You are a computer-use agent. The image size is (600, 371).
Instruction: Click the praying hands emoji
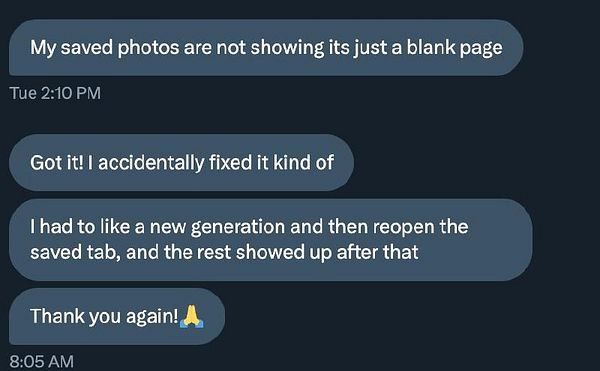[x=192, y=316]
